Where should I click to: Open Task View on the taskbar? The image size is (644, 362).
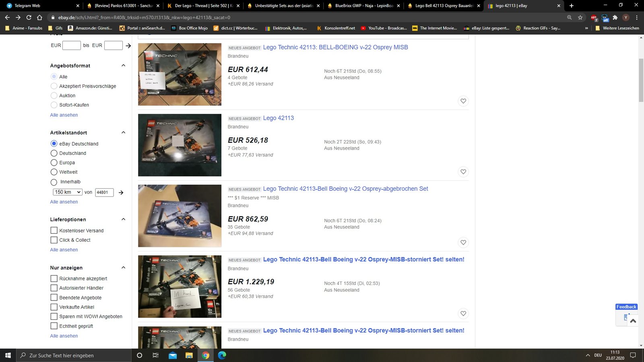(156, 355)
